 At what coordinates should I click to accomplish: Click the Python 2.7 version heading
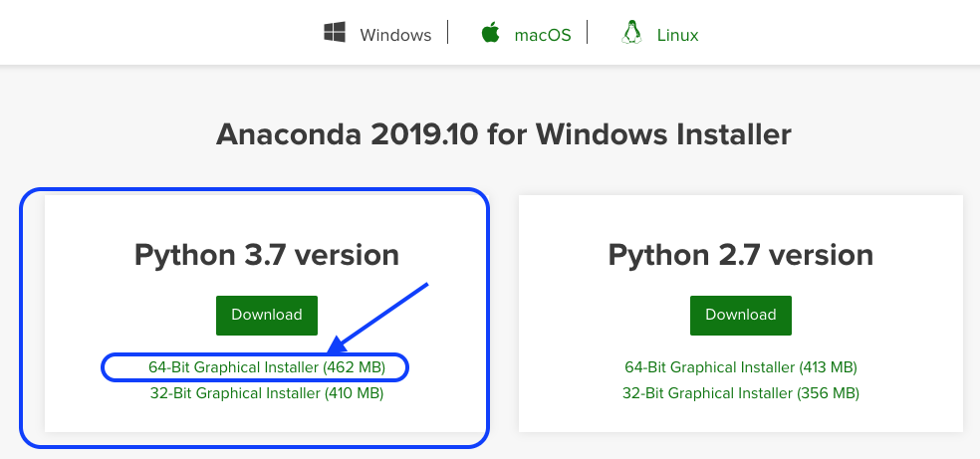point(740,255)
